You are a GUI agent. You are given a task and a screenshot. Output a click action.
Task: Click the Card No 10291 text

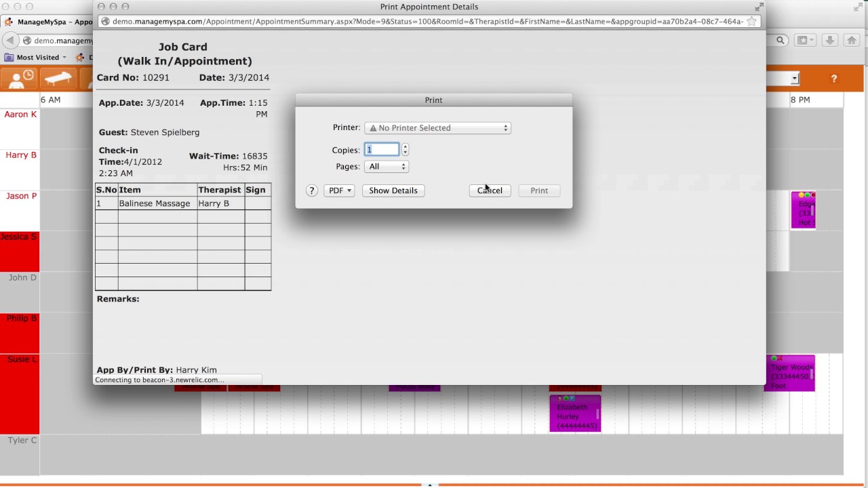pos(134,77)
